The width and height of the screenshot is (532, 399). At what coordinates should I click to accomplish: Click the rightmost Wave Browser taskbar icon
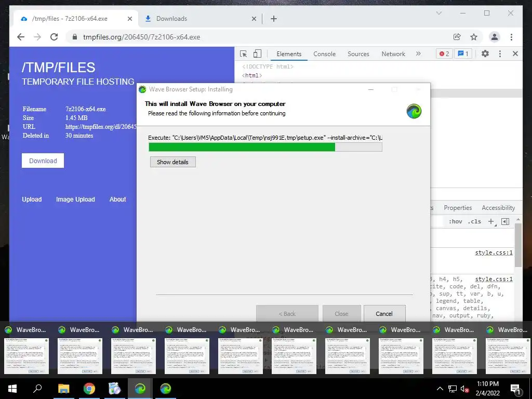coord(166,389)
